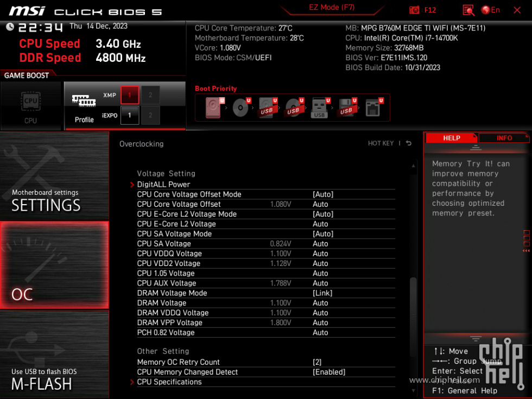Open CPU SA Voltage Mode [Auto] dropdown

coord(323,234)
